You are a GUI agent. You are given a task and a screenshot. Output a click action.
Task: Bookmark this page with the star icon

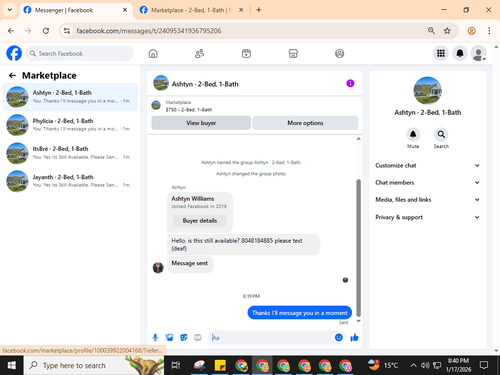click(447, 31)
